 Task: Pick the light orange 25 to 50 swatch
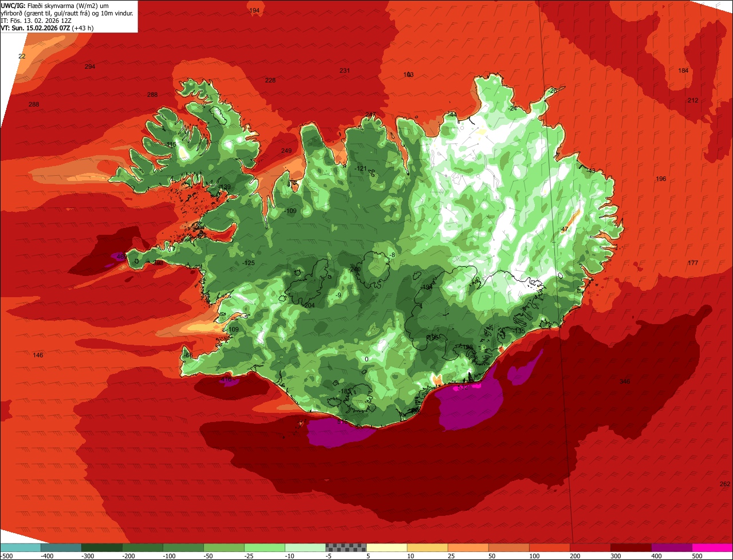(x=468, y=547)
